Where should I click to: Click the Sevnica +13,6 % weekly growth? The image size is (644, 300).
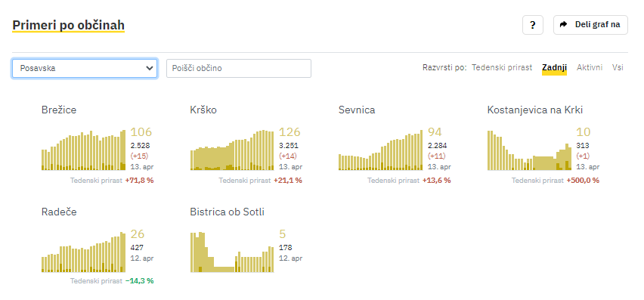click(x=437, y=180)
